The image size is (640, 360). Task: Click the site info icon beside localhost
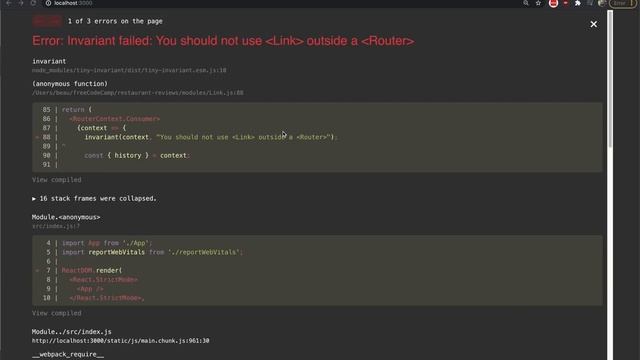(48, 3)
